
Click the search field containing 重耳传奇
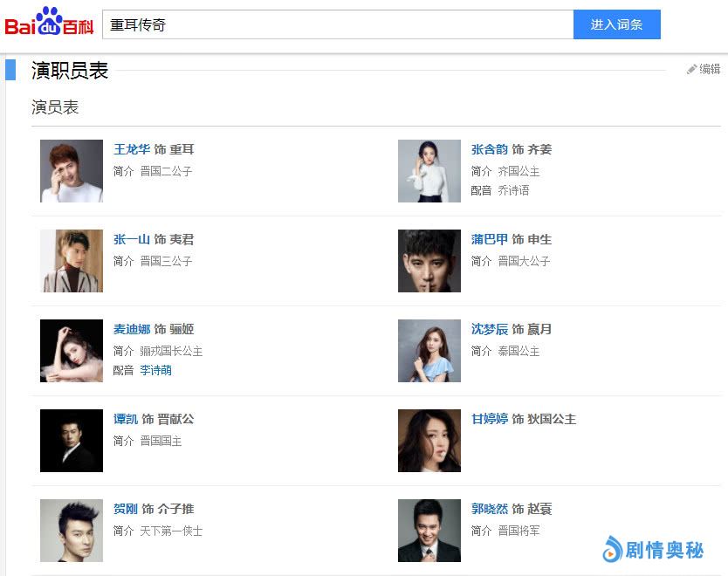(338, 24)
